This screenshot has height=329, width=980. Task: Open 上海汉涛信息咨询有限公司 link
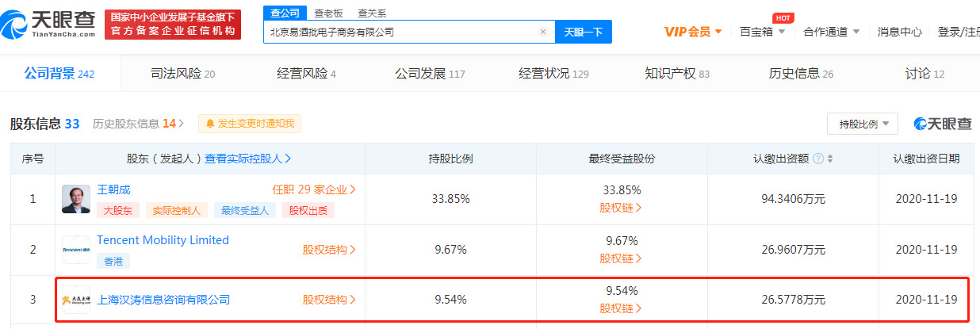tap(163, 300)
